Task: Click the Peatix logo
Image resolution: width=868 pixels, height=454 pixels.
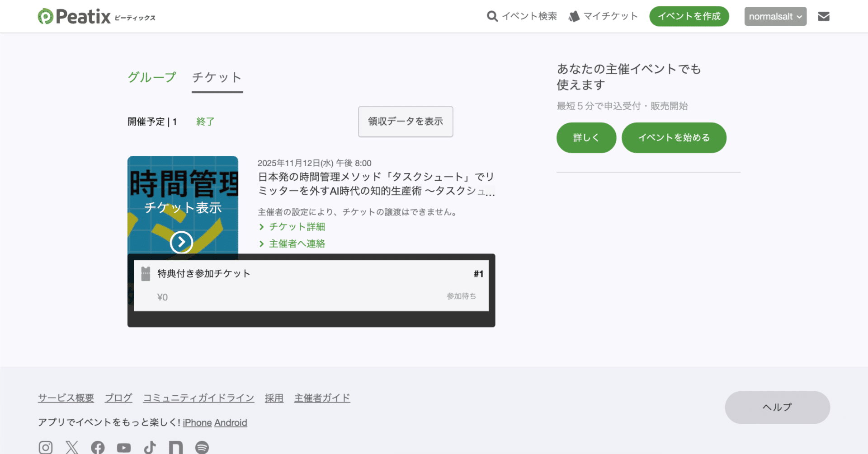Action: click(x=96, y=16)
